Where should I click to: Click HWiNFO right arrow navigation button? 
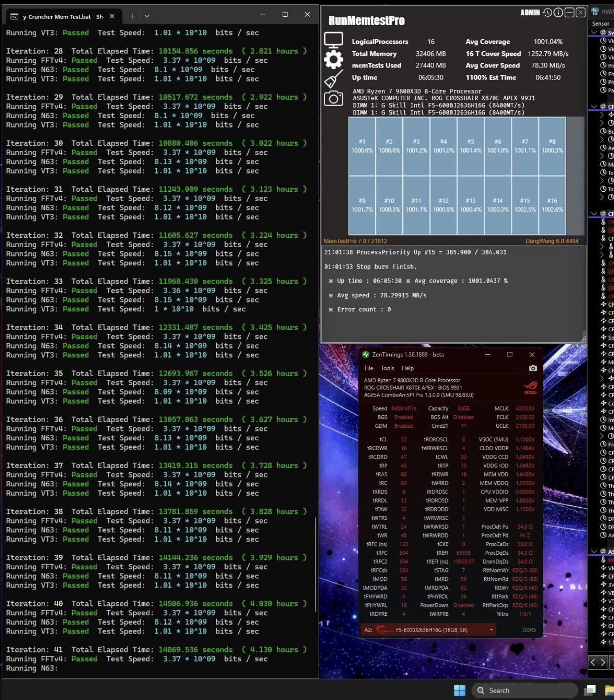pyautogui.click(x=603, y=662)
